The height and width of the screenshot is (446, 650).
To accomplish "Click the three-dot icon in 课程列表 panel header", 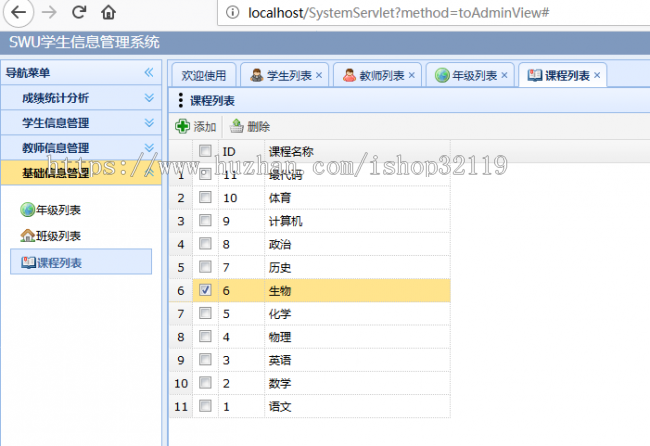I will (x=180, y=100).
